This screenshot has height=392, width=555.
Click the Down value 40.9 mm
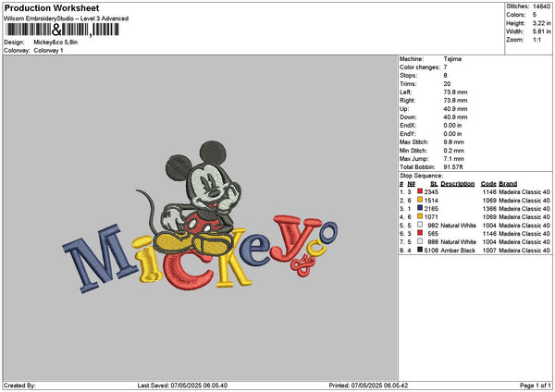(455, 117)
